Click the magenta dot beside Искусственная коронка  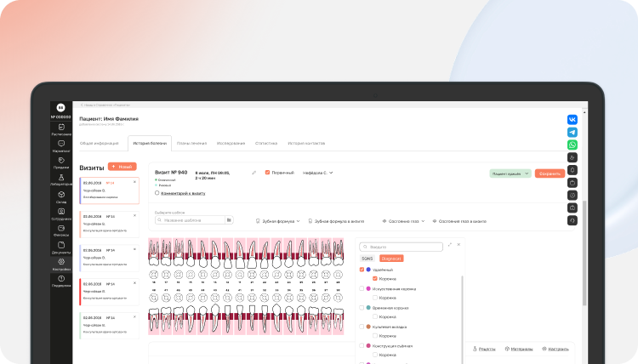[x=368, y=289]
